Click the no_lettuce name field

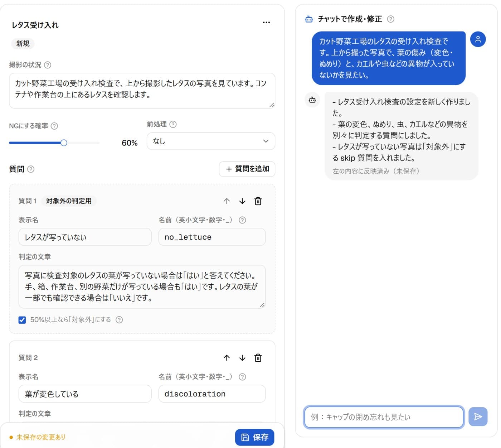click(212, 237)
